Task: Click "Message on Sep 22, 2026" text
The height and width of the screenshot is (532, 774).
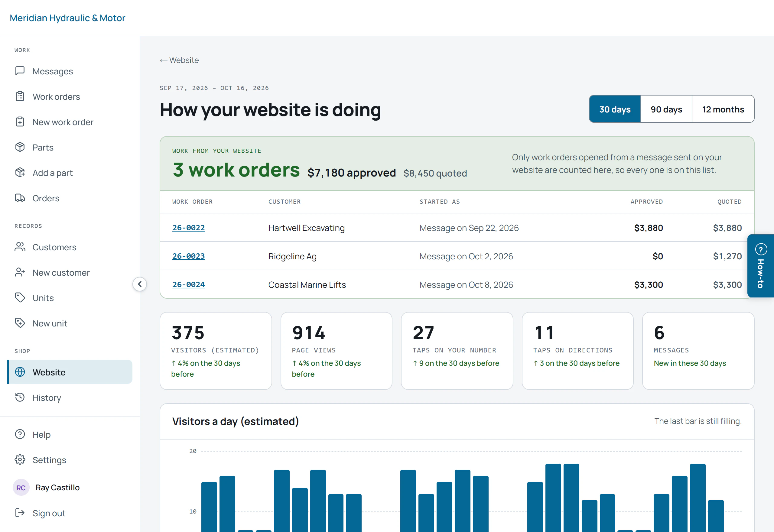Action: pos(469,228)
